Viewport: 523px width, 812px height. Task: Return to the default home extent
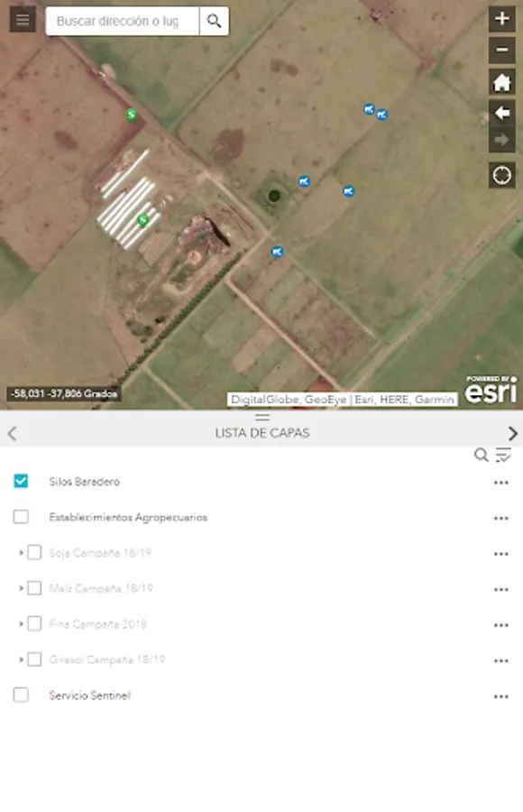pos(501,82)
